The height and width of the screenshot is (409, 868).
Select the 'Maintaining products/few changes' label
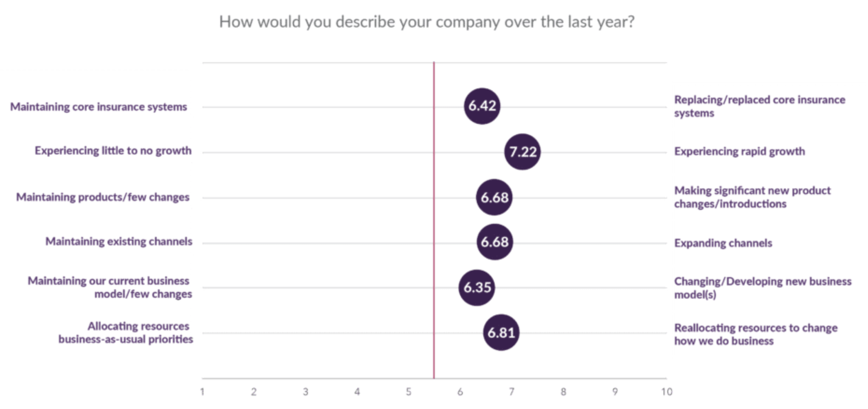click(103, 197)
